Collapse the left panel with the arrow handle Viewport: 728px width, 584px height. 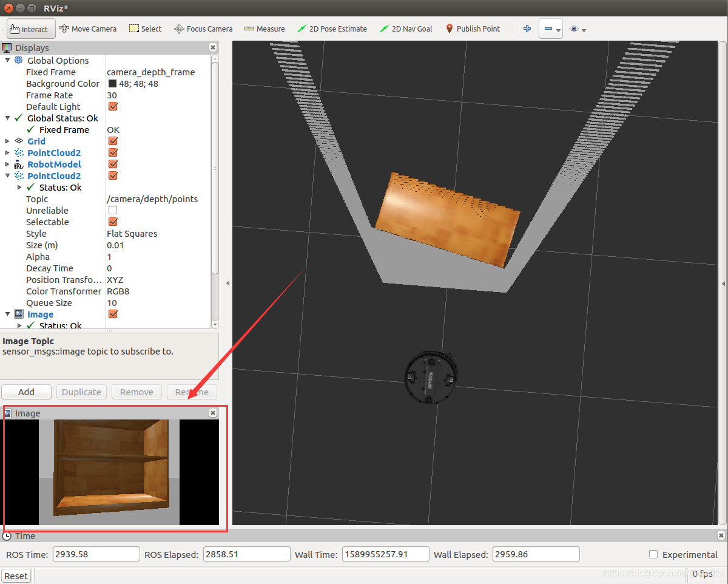tap(227, 283)
